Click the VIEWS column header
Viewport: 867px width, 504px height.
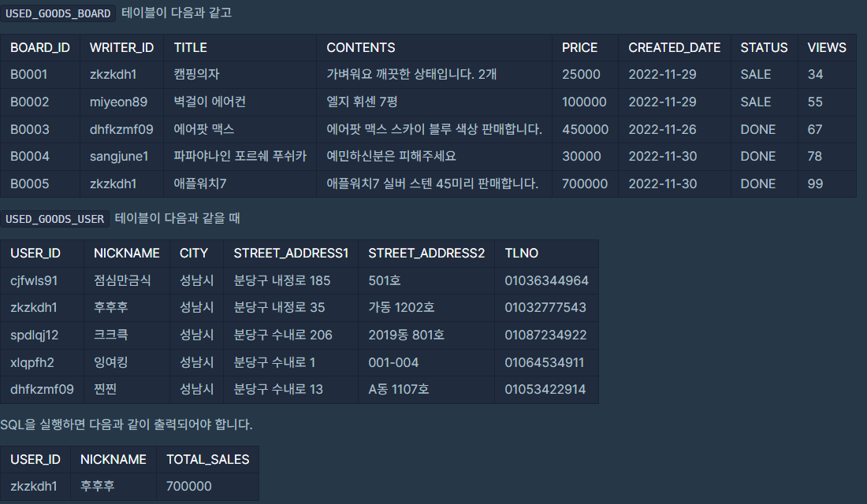point(827,47)
